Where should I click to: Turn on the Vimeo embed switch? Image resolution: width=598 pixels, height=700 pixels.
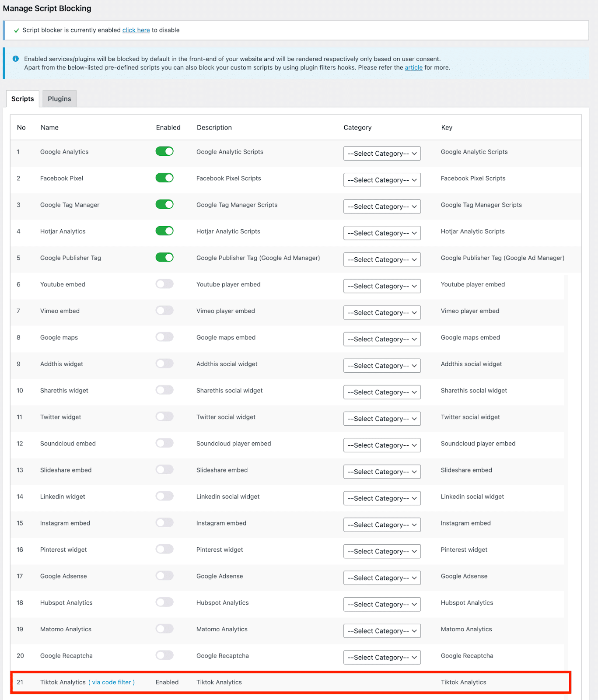point(164,311)
